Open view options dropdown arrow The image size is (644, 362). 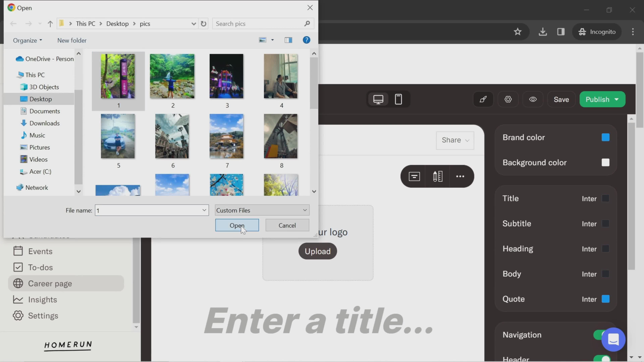coord(273,40)
